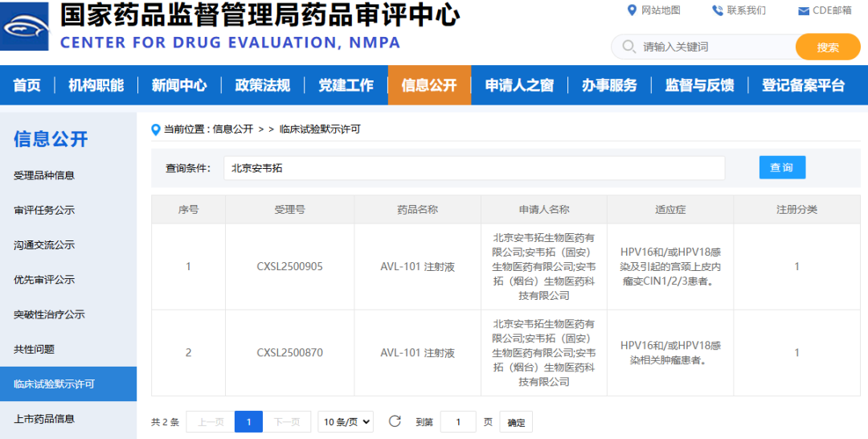This screenshot has width=868, height=439.
Task: Click the 当前位置 location marker icon
Action: coord(156,129)
